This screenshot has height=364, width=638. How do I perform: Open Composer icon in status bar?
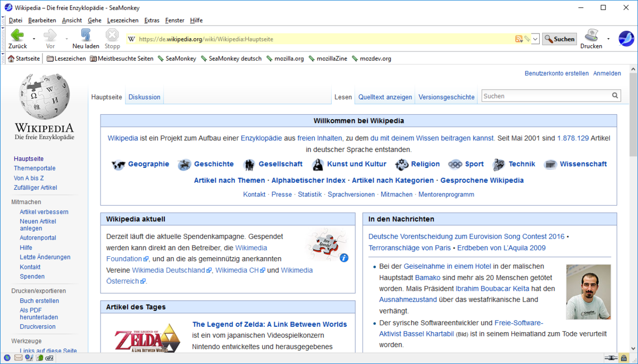[29, 358]
